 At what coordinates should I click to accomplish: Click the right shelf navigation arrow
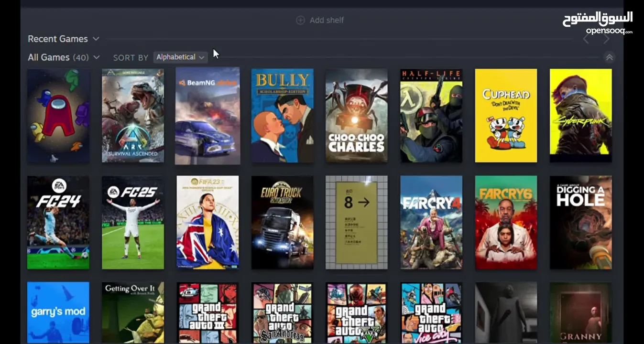point(606,39)
